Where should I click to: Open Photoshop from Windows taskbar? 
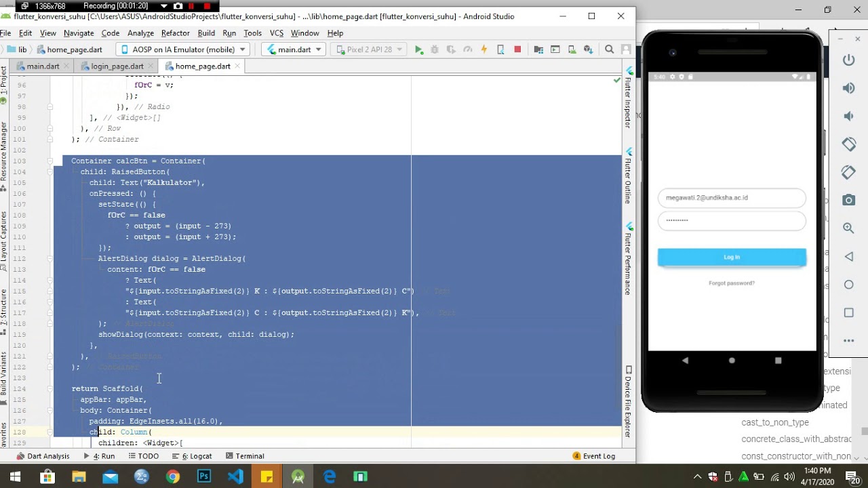click(204, 476)
